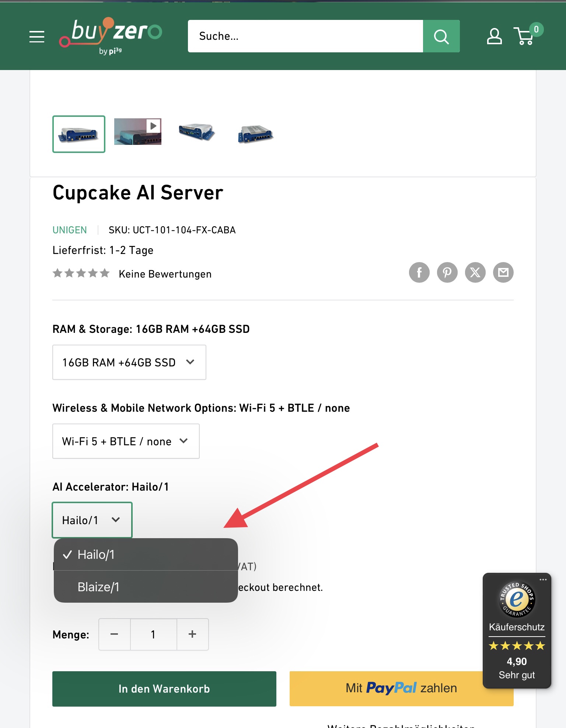The height and width of the screenshot is (728, 566).
Task: Open the user account icon
Action: [x=494, y=36]
